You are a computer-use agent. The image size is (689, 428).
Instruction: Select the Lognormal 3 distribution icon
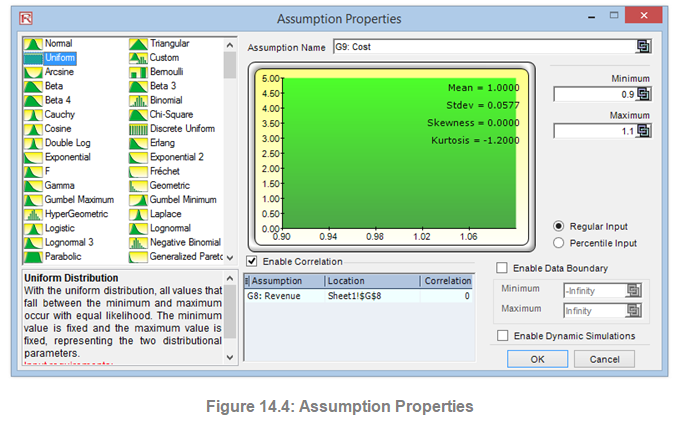click(33, 243)
